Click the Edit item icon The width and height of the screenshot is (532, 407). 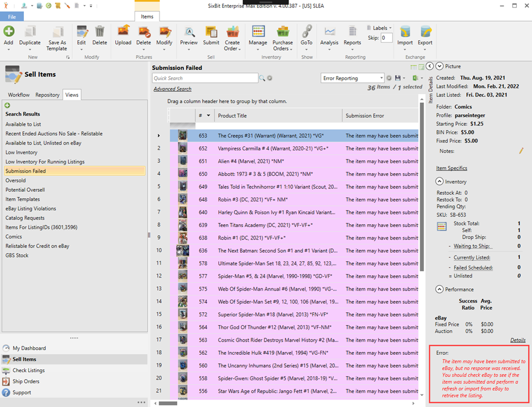click(82, 32)
